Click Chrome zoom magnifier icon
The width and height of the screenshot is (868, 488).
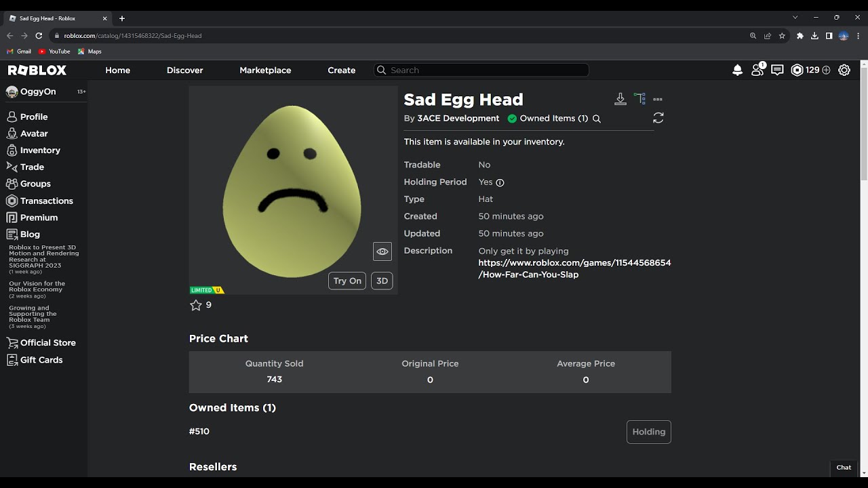click(x=753, y=36)
